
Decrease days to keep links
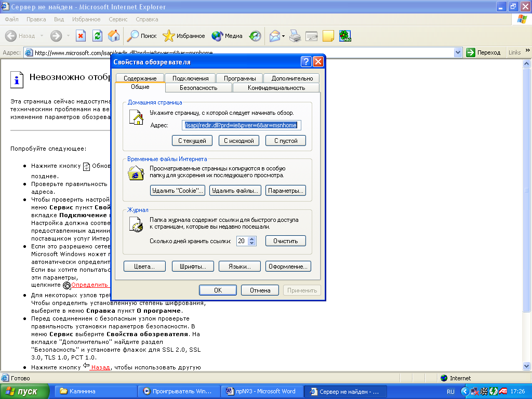pos(252,243)
